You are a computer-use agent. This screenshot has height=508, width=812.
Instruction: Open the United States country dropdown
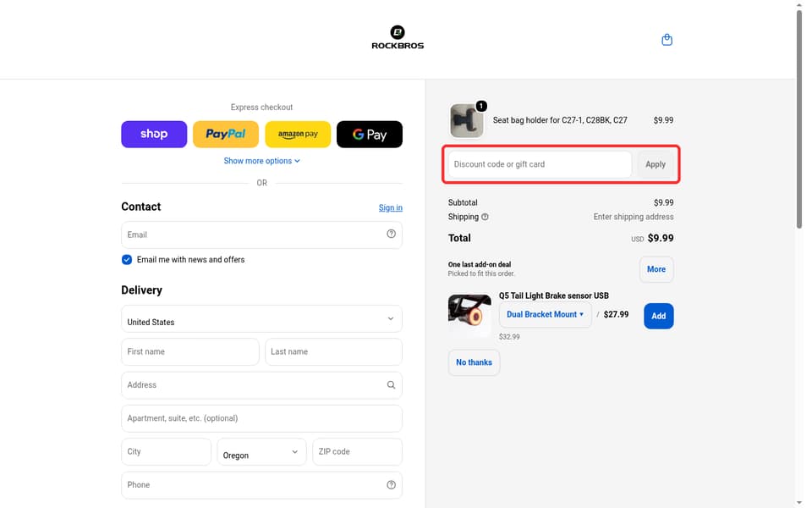coord(261,319)
